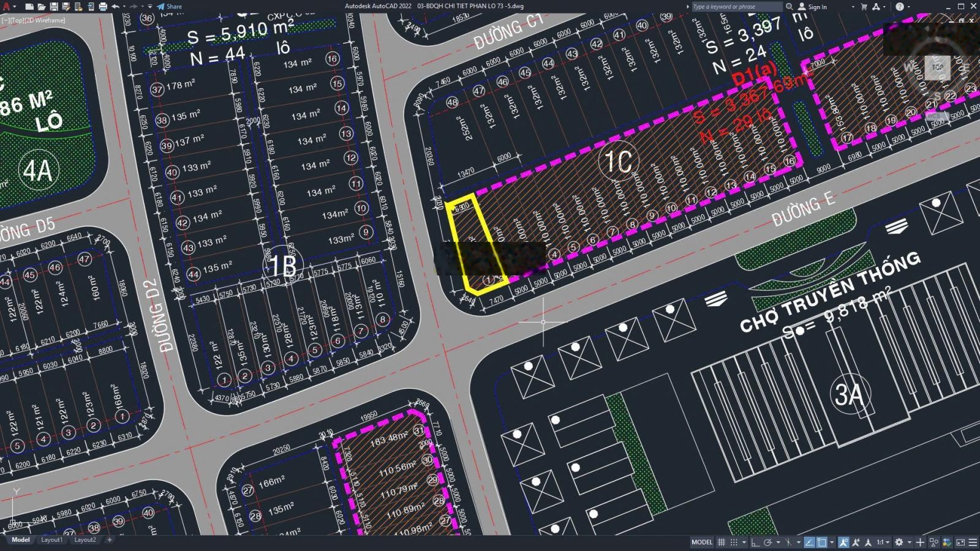
Task: Open the AutoCAD application menu logo
Action: pos(7,7)
